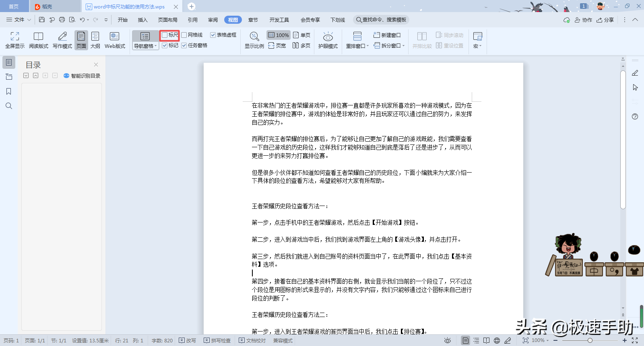This screenshot has height=346, width=644.
Task: Open the bookmark icon in left sidebar
Action: pos(9,91)
